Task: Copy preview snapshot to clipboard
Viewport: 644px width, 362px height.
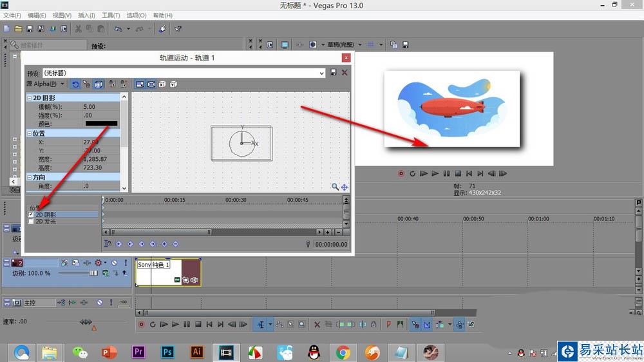Action: pos(393,45)
